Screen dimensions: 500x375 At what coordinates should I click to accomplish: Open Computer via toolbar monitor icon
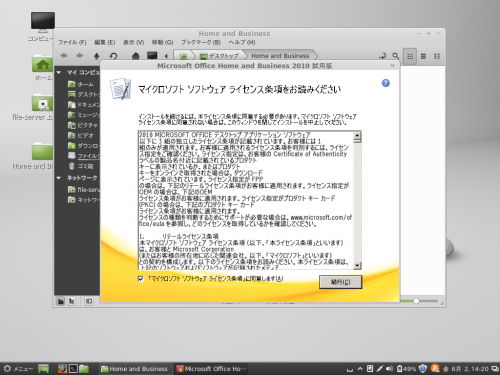tap(152, 56)
